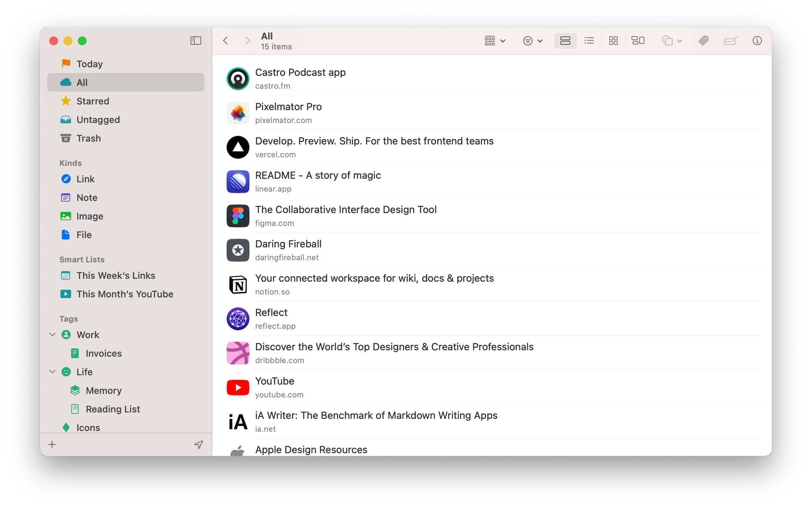Open the filter dropdown chevron
Viewport: 812px width, 509px height.
[540, 41]
